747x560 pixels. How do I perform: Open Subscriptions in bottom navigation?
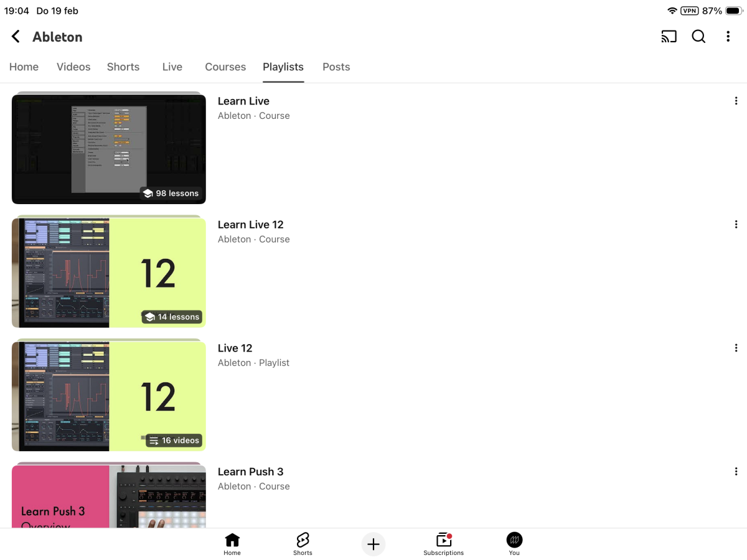tap(443, 544)
